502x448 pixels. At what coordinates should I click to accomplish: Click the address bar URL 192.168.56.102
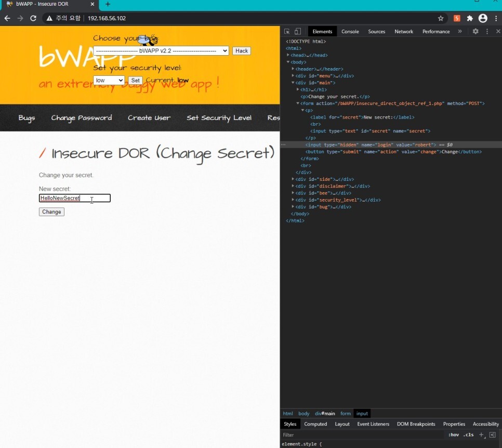[107, 18]
